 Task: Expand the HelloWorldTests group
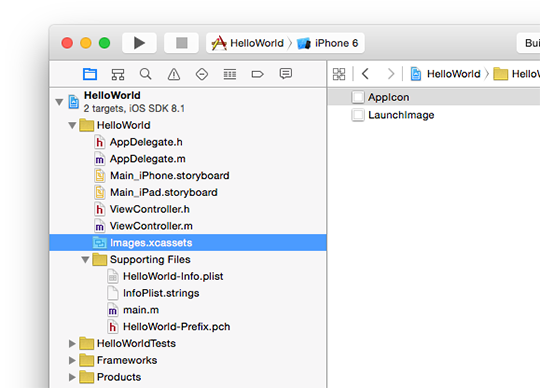point(72,344)
